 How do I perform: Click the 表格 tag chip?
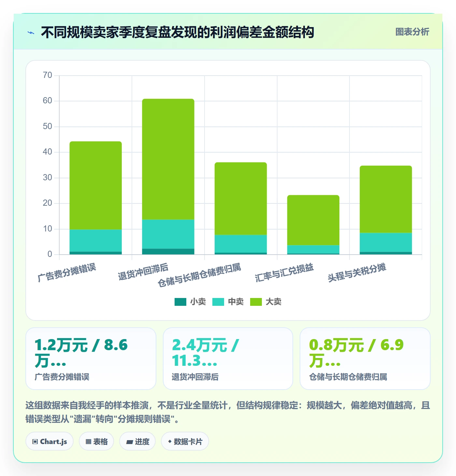pyautogui.click(x=96, y=441)
